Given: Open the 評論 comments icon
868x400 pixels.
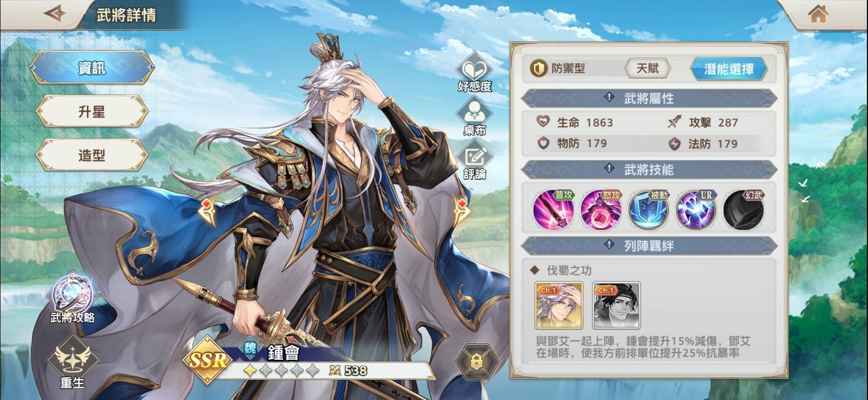Looking at the screenshot, I should pyautogui.click(x=475, y=161).
